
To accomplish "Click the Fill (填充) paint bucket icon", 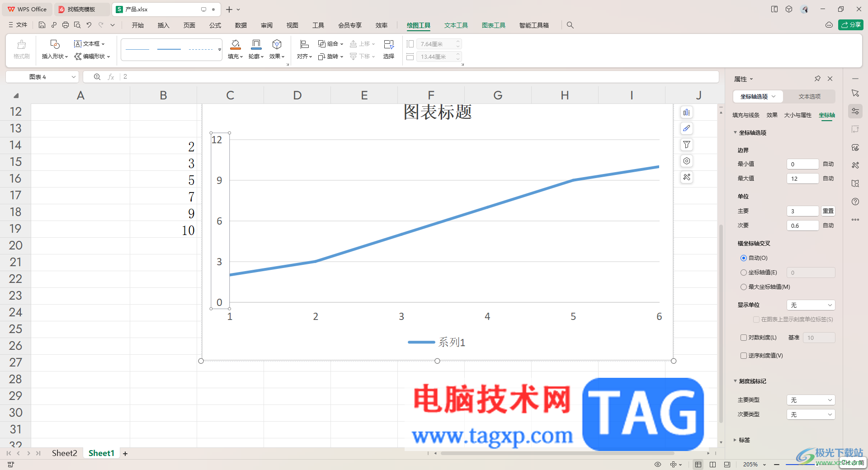I will pos(235,44).
